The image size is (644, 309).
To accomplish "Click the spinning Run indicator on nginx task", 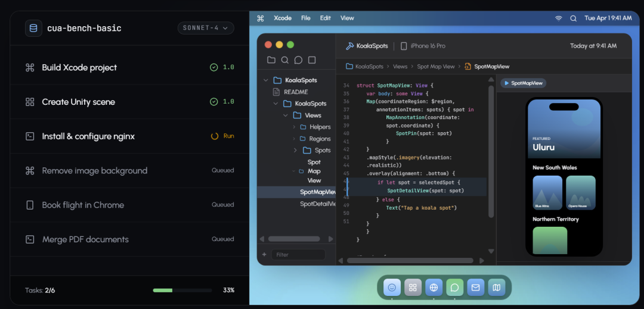I will pyautogui.click(x=215, y=136).
